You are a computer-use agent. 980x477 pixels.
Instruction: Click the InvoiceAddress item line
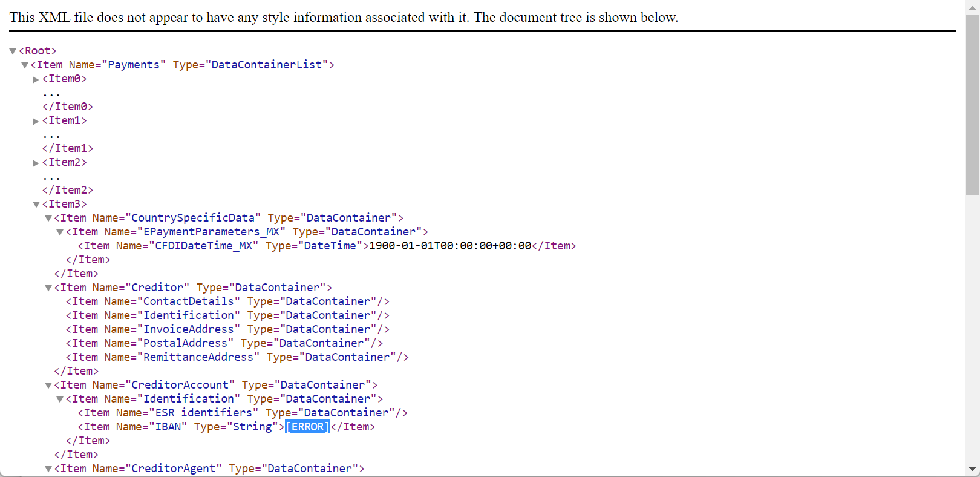click(x=227, y=329)
